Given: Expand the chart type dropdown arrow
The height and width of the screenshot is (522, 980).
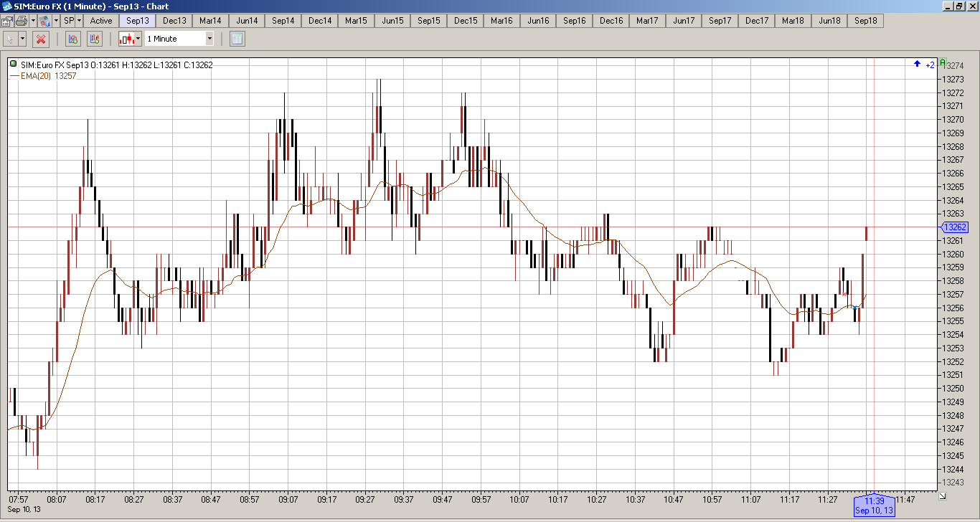Looking at the screenshot, I should click(138, 39).
